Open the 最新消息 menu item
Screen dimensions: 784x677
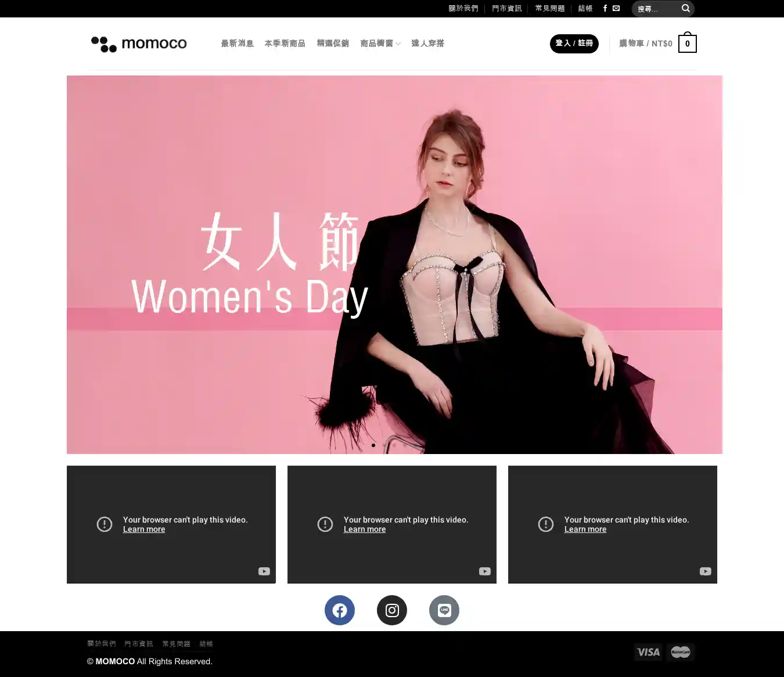click(x=237, y=44)
